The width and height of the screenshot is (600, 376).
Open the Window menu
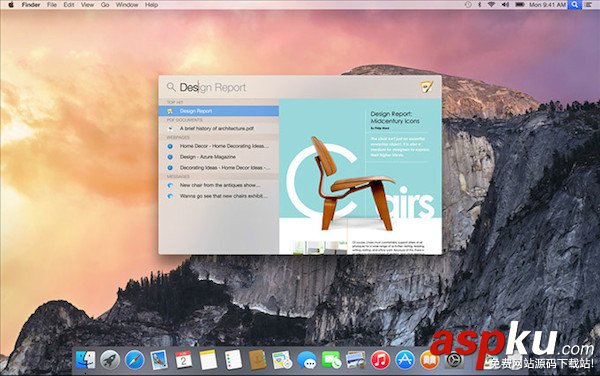pyautogui.click(x=127, y=5)
